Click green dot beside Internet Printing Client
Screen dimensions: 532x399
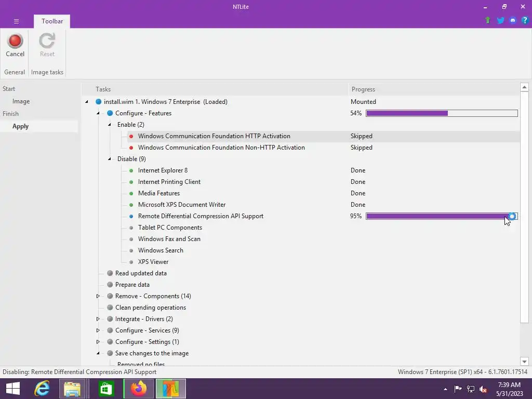point(131,182)
